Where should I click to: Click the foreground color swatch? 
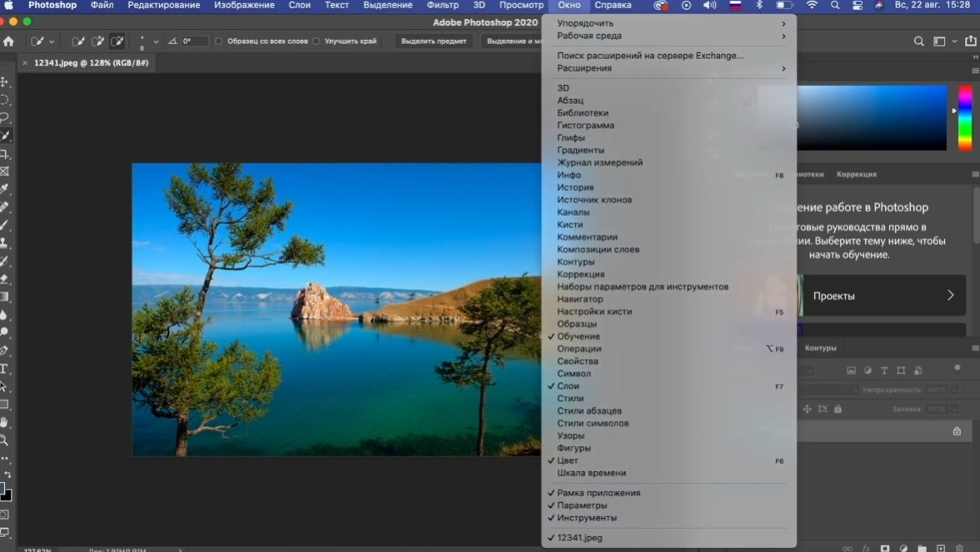[x=2, y=489]
